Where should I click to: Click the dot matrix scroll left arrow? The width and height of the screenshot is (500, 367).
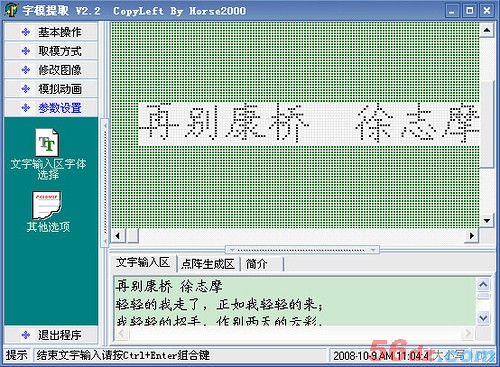pos(118,236)
